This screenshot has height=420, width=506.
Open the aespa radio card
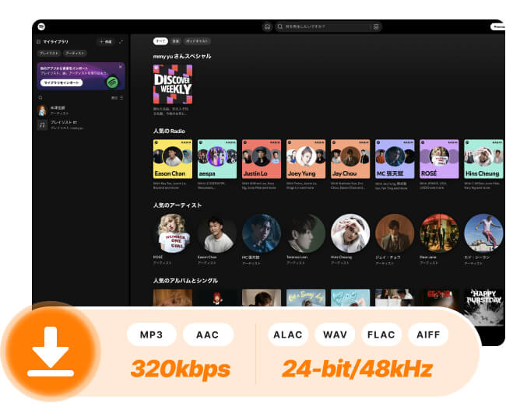(217, 159)
